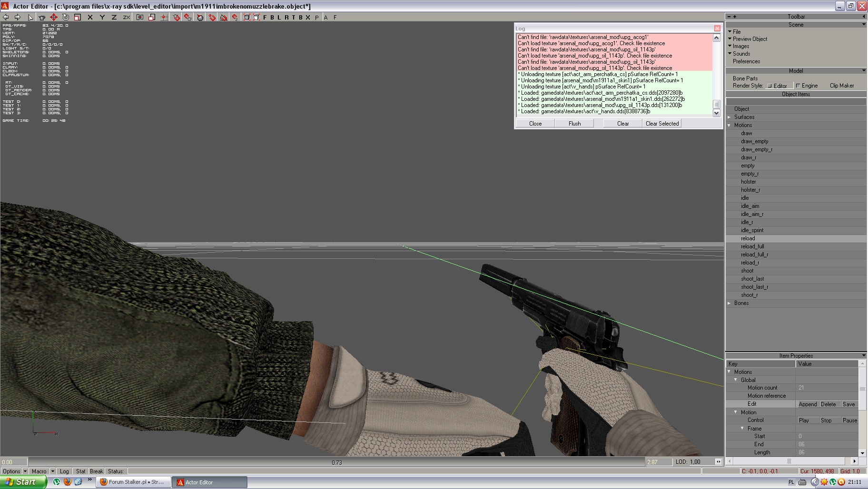This screenshot has height=489, width=868.
Task: Click Bone Parts in the Model panel
Action: 745,78
